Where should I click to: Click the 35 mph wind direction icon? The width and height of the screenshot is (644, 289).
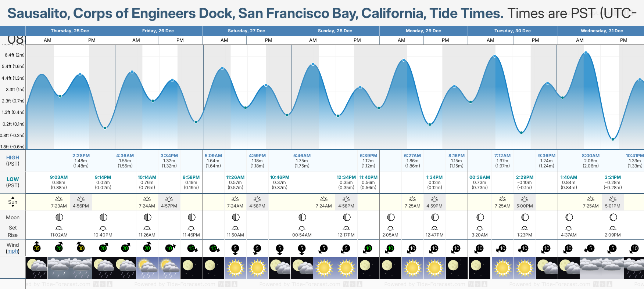click(37, 247)
